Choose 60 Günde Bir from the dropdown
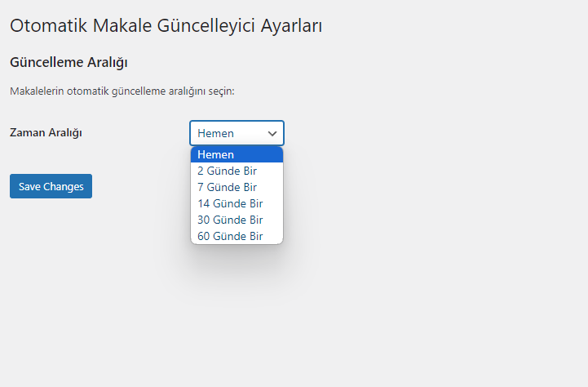Viewport: 588px width, 387px height. point(237,236)
